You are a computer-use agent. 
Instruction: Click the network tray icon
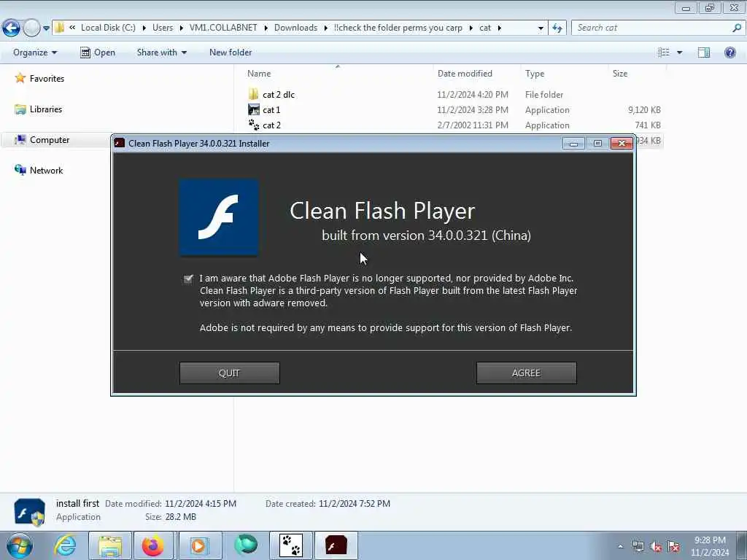click(638, 546)
